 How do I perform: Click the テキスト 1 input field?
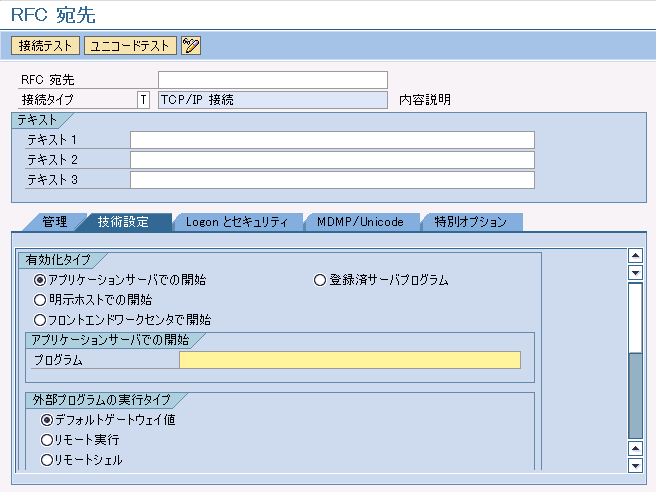(332, 140)
